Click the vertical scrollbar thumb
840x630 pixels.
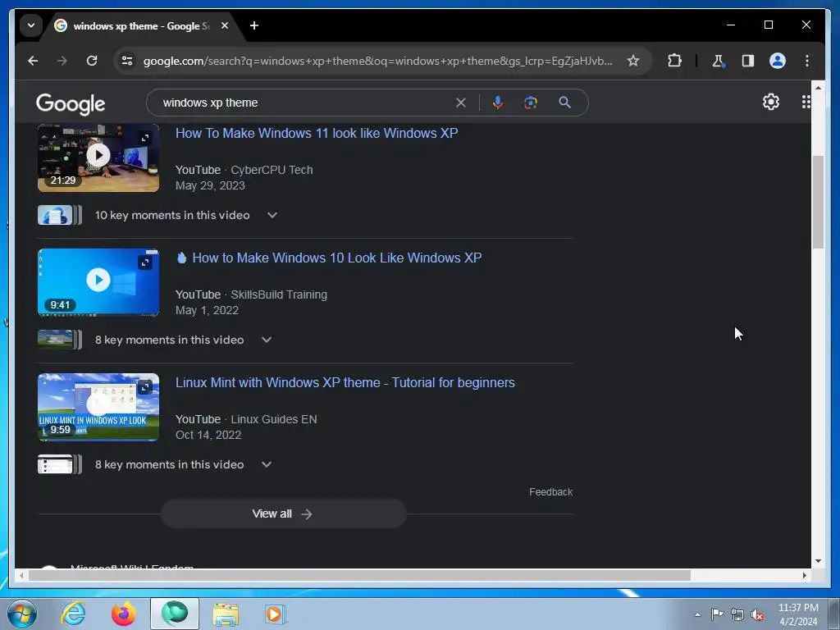click(818, 202)
